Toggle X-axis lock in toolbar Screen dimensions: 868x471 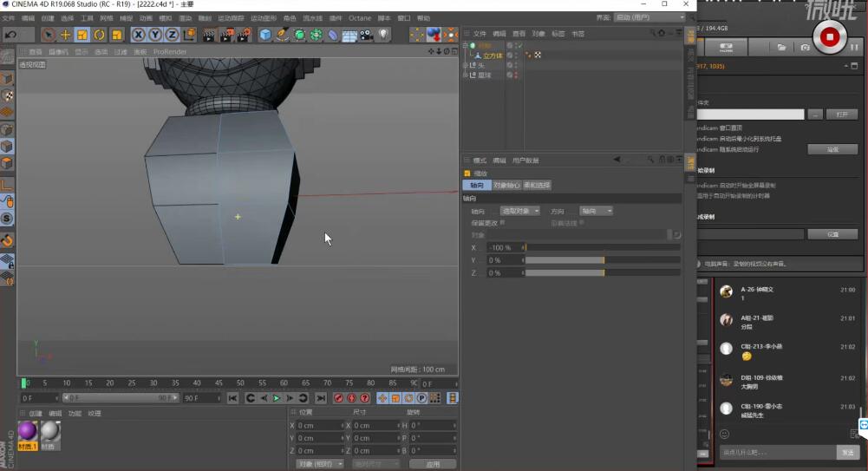[139, 35]
